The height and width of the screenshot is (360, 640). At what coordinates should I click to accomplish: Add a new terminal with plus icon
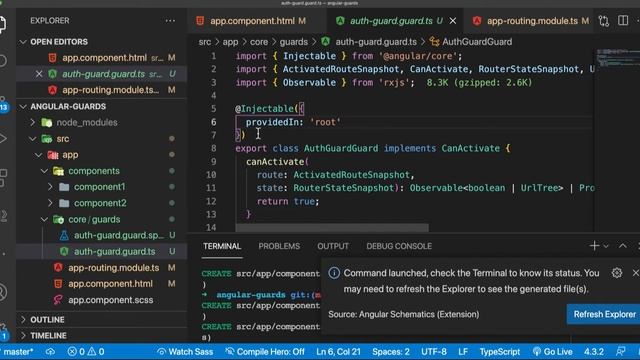594,246
